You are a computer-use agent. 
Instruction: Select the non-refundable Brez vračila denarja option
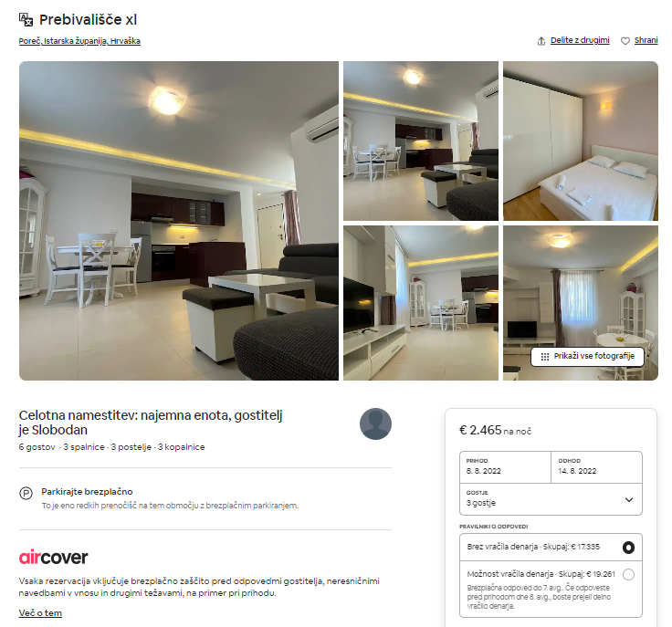point(551,547)
